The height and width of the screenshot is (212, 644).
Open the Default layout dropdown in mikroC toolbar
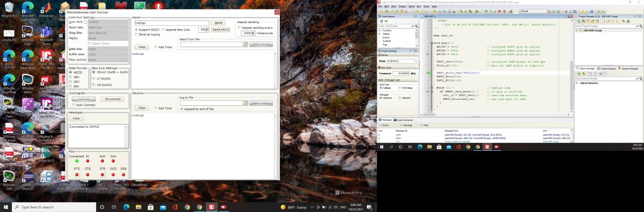click(x=533, y=11)
